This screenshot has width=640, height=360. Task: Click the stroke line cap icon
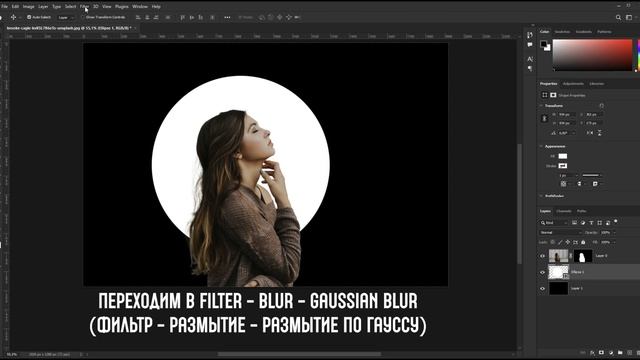579,184
